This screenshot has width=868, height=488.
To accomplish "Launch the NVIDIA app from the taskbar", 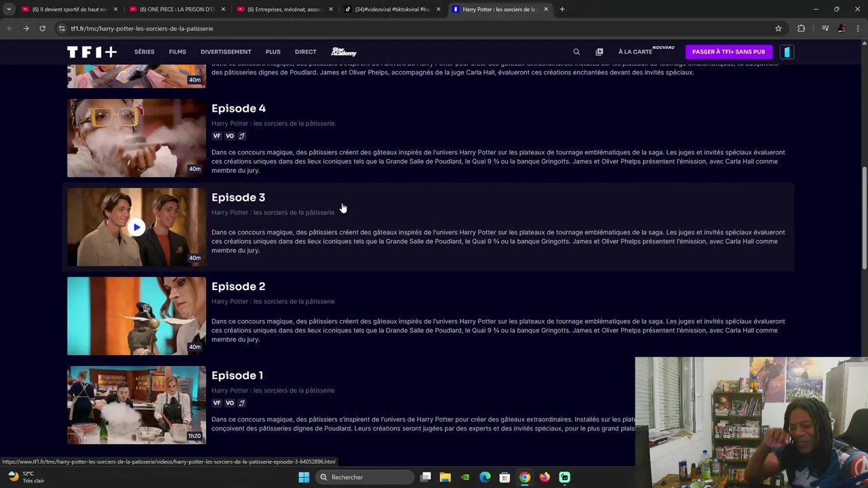I will (465, 477).
